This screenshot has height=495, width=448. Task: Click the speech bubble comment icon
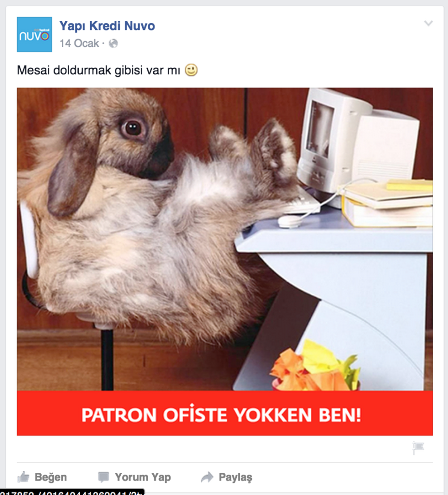[x=103, y=477]
